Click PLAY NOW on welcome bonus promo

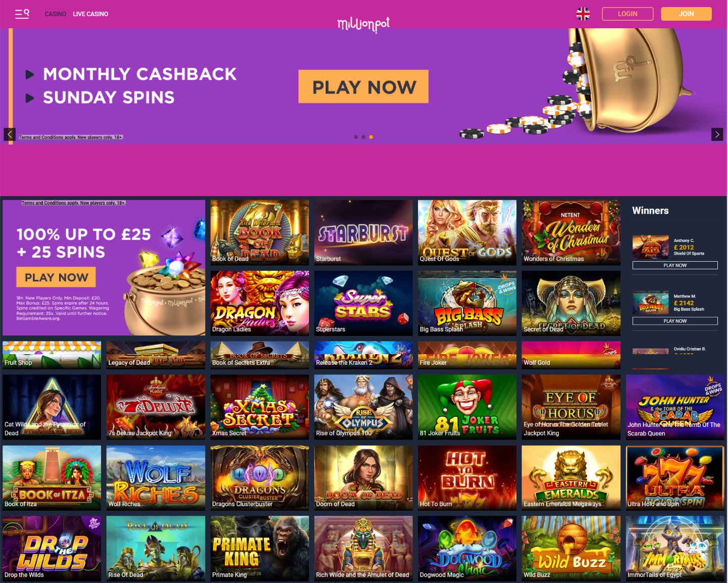tap(56, 277)
